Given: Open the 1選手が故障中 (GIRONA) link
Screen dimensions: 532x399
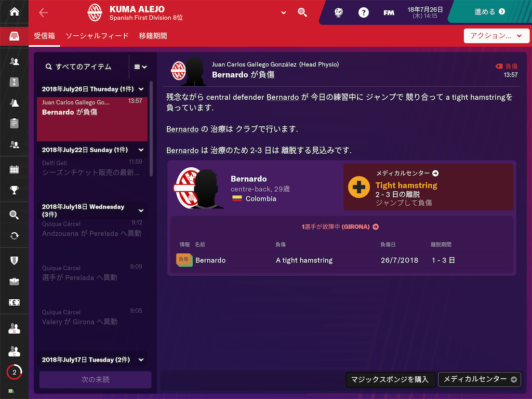Looking at the screenshot, I should 340,227.
